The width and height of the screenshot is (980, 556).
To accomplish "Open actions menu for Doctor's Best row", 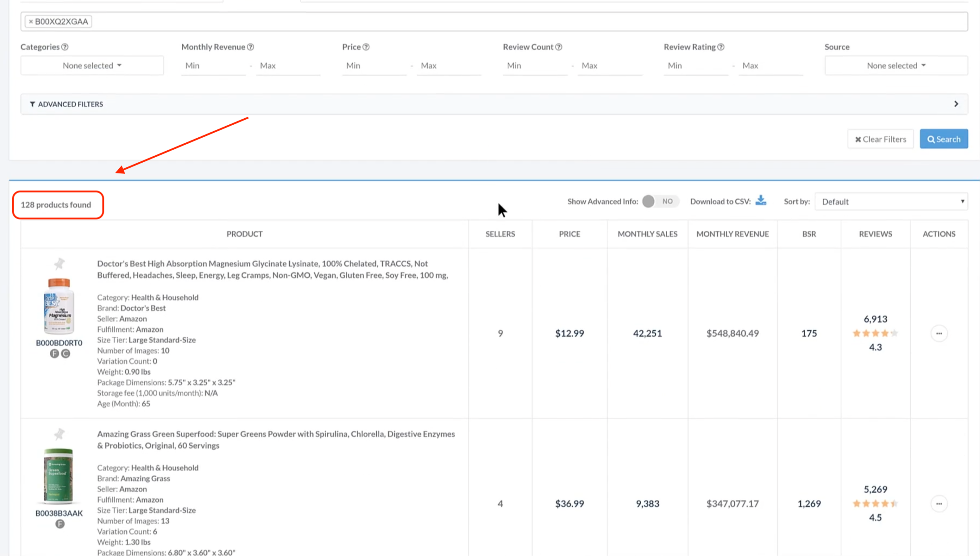I will 939,333.
